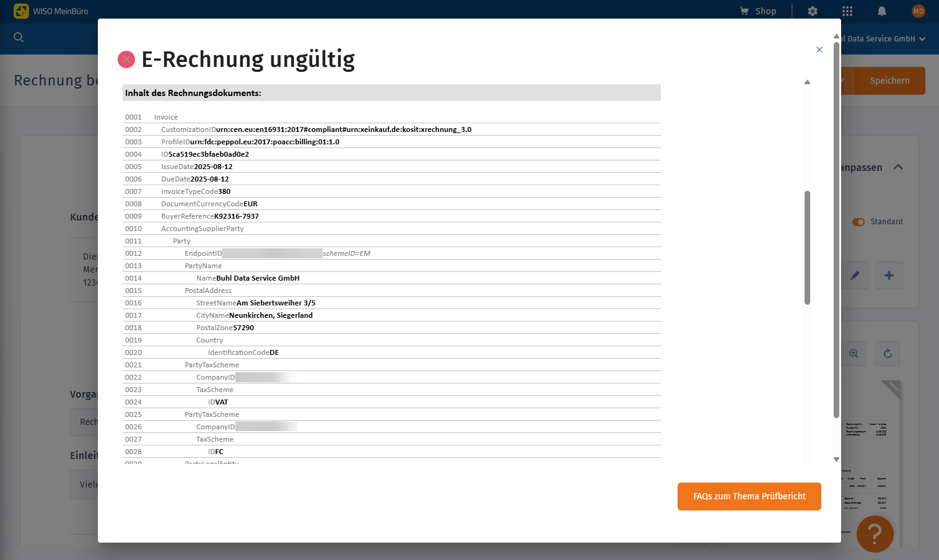This screenshot has height=560, width=939.
Task: Click the ID VAT row
Action: [x=391, y=402]
